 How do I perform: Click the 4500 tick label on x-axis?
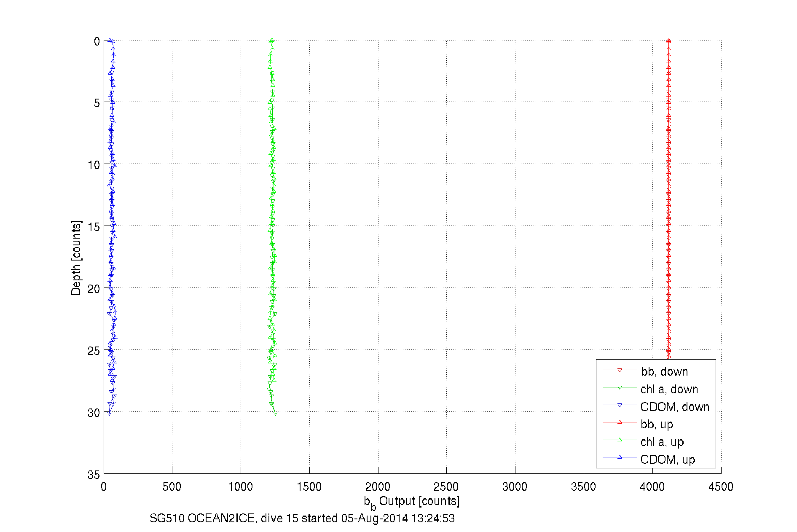point(721,487)
